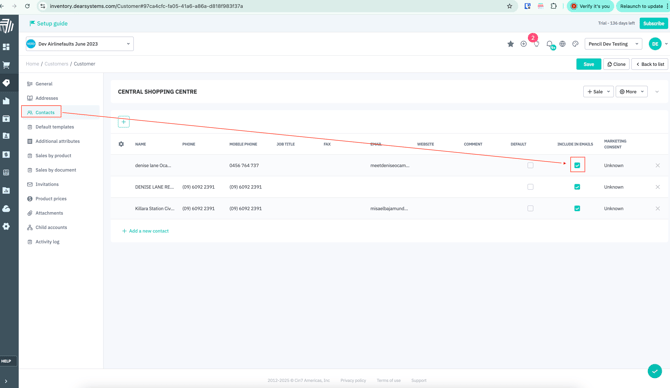Delete the DENISE LANE RE contact row
This screenshot has height=388, width=670.
(658, 187)
